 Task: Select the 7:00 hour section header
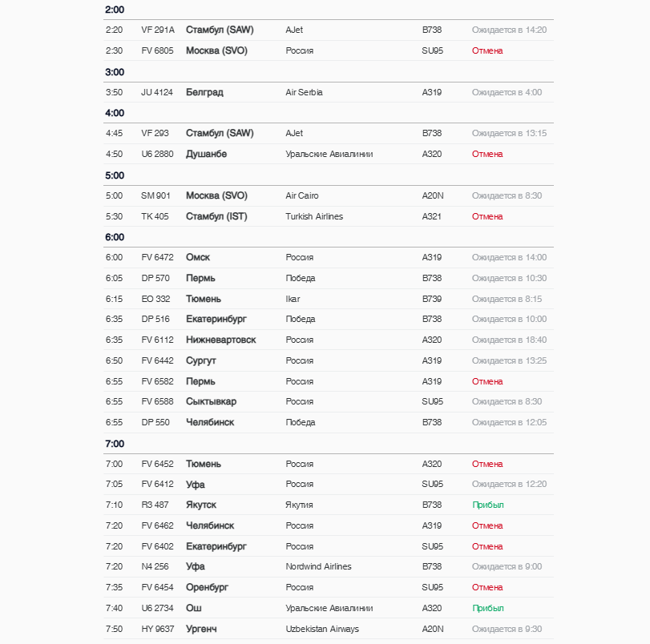[x=115, y=444]
